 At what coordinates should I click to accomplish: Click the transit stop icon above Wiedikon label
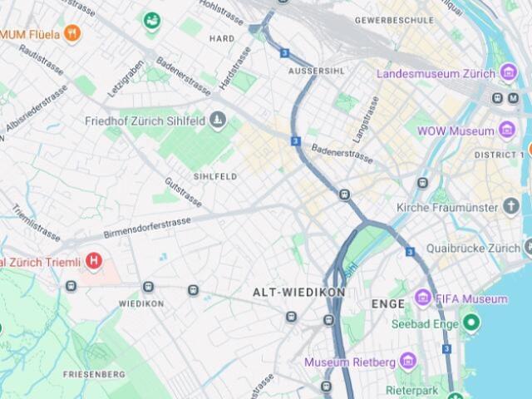click(148, 287)
